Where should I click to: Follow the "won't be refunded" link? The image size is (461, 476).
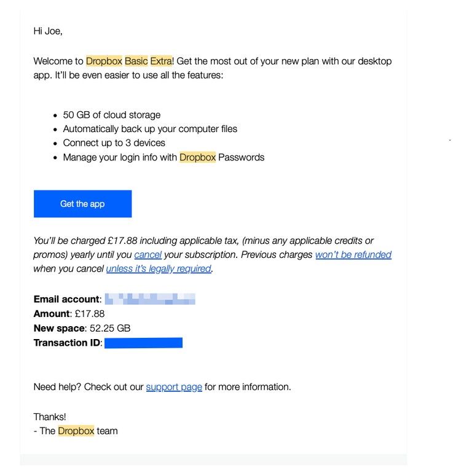pyautogui.click(x=353, y=254)
